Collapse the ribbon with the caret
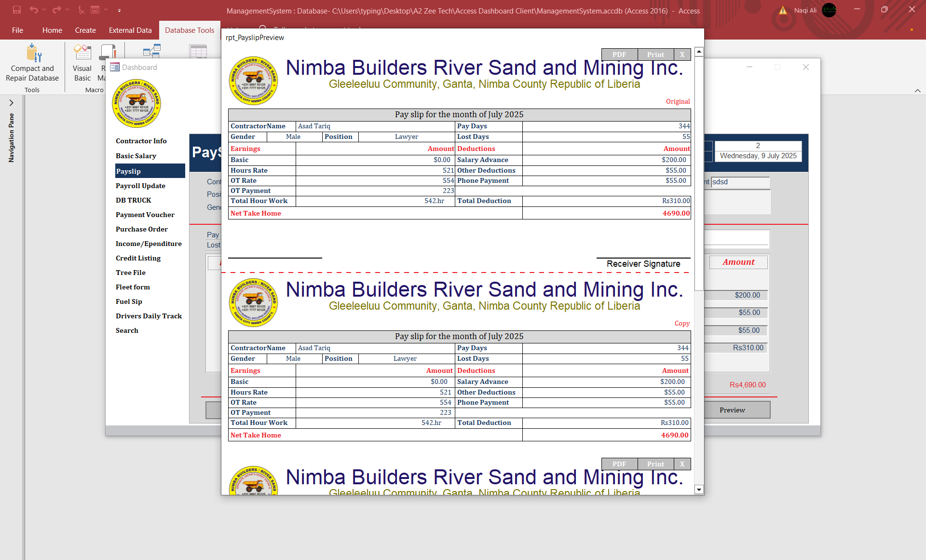 [x=917, y=91]
